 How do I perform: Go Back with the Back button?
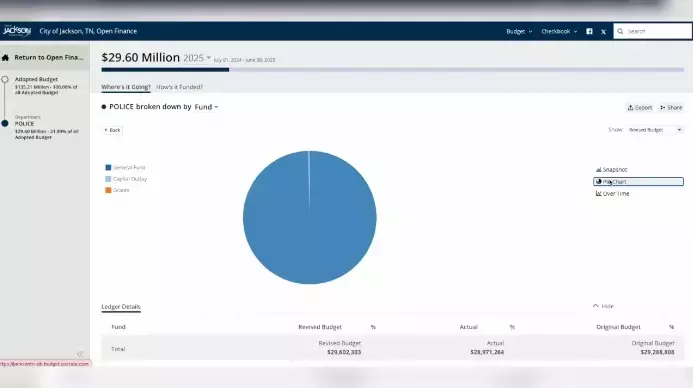(112, 130)
